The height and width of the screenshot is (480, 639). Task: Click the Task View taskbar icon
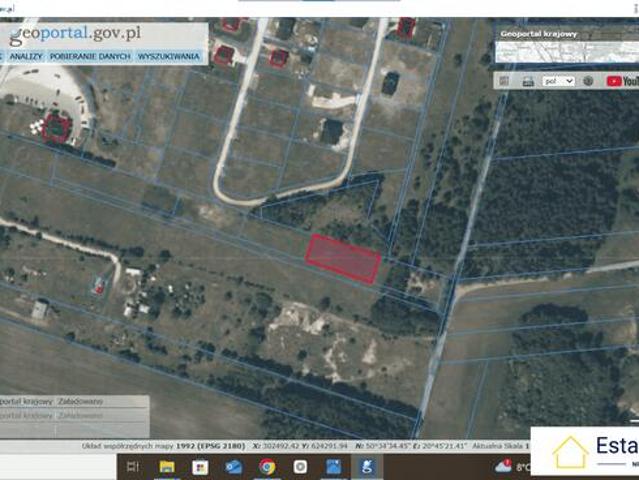point(133,467)
